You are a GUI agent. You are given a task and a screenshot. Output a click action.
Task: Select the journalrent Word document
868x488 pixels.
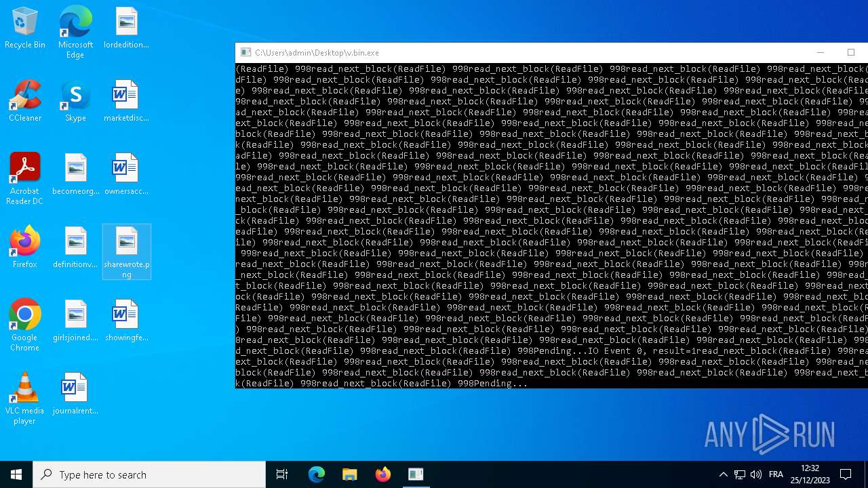(x=75, y=394)
